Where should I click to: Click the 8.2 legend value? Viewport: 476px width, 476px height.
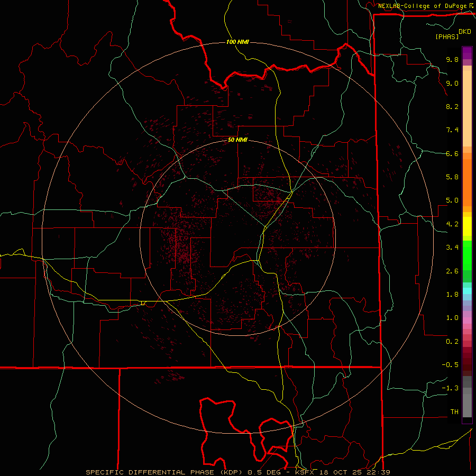pyautogui.click(x=452, y=106)
